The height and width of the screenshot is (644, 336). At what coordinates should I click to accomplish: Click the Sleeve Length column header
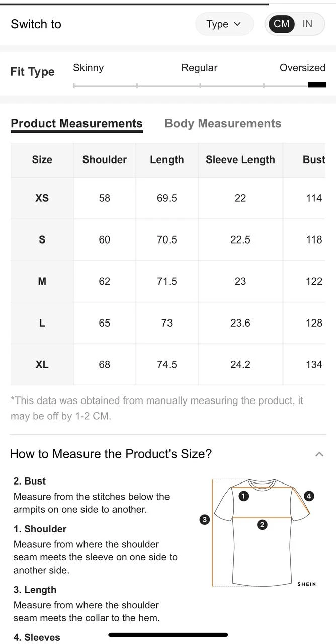pyautogui.click(x=240, y=160)
